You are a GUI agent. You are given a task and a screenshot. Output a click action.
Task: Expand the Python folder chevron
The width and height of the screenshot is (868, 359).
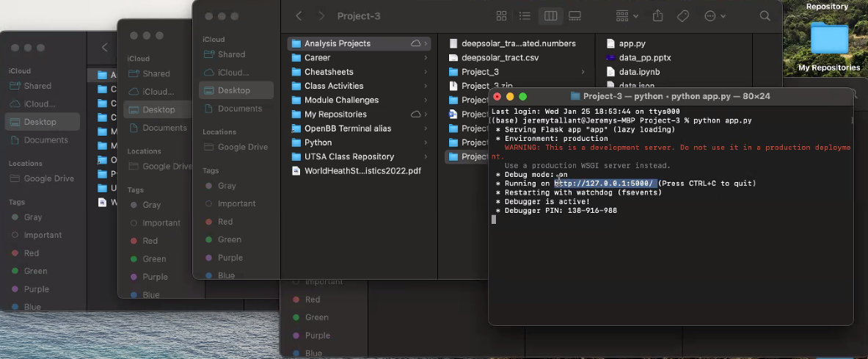[426, 142]
